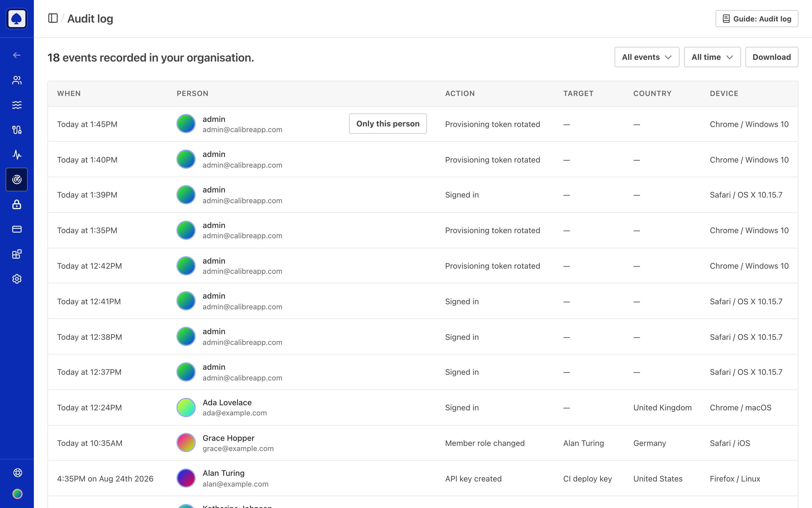The height and width of the screenshot is (508, 812).
Task: Click 'Safari / iOS' device cell
Action: point(730,443)
